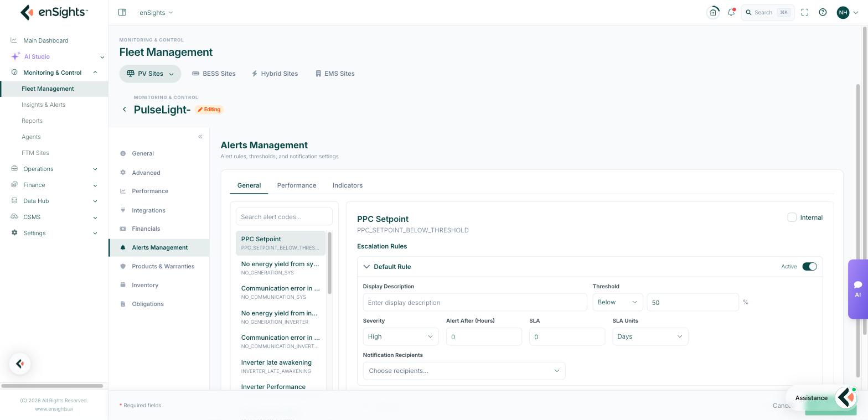Open the header Search box

tap(768, 12)
